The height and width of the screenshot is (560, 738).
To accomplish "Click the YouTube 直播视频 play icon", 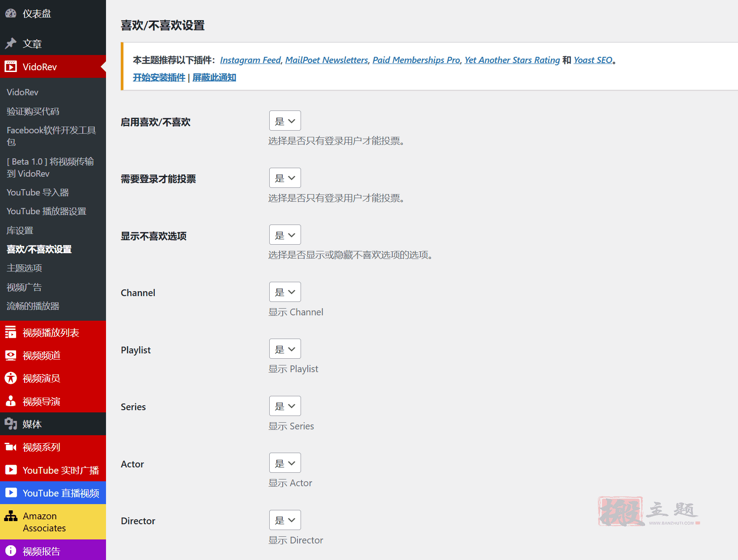I will click(11, 492).
